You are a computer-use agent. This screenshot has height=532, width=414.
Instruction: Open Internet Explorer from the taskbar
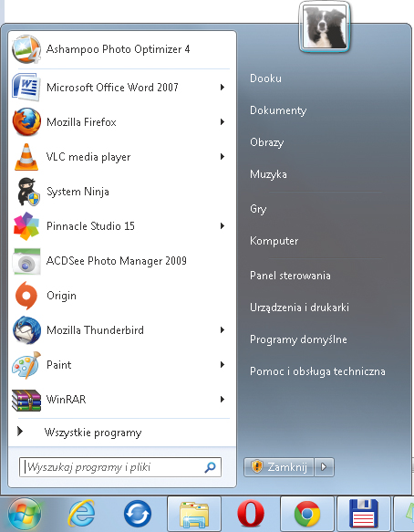point(81,513)
